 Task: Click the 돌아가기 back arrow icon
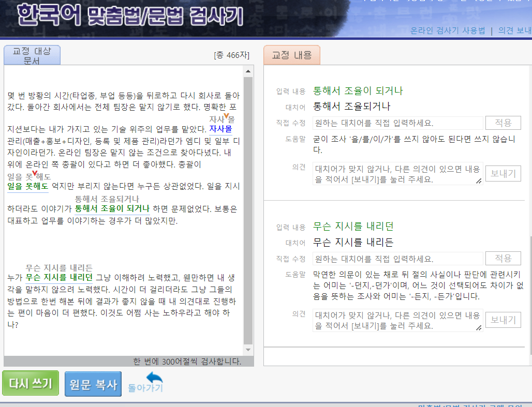click(154, 378)
